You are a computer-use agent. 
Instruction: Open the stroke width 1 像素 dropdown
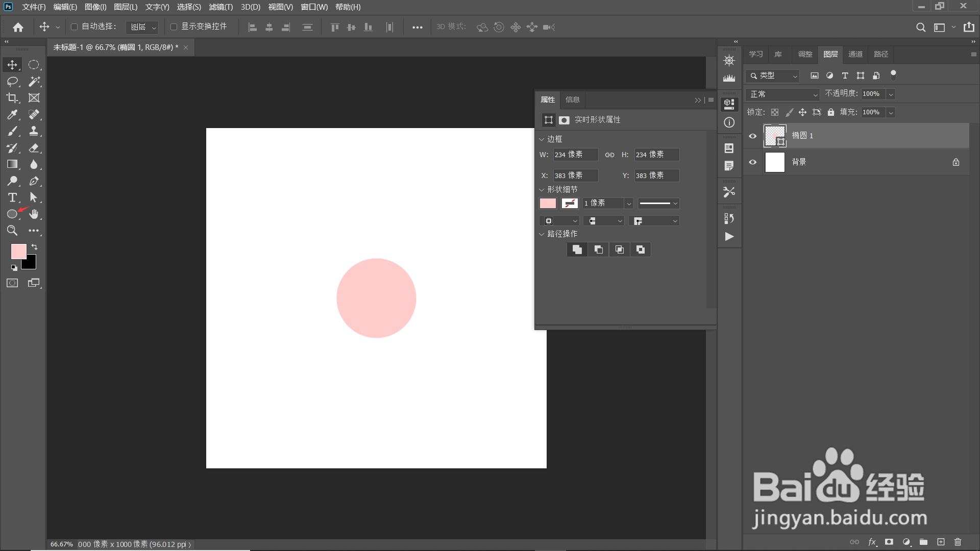click(629, 204)
